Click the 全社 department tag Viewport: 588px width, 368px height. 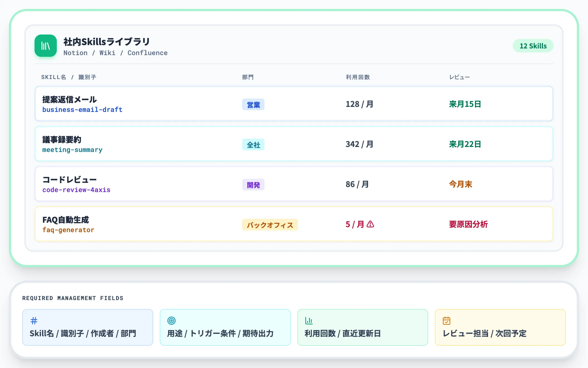253,145
